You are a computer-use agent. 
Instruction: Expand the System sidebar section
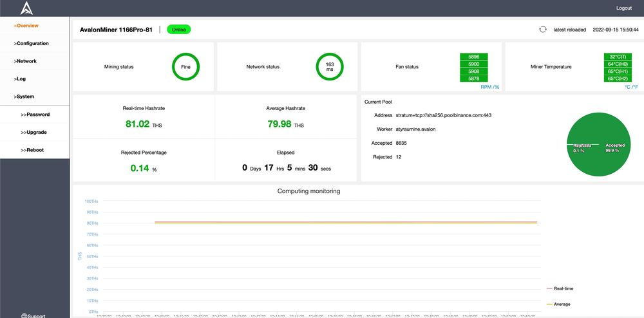(x=24, y=97)
